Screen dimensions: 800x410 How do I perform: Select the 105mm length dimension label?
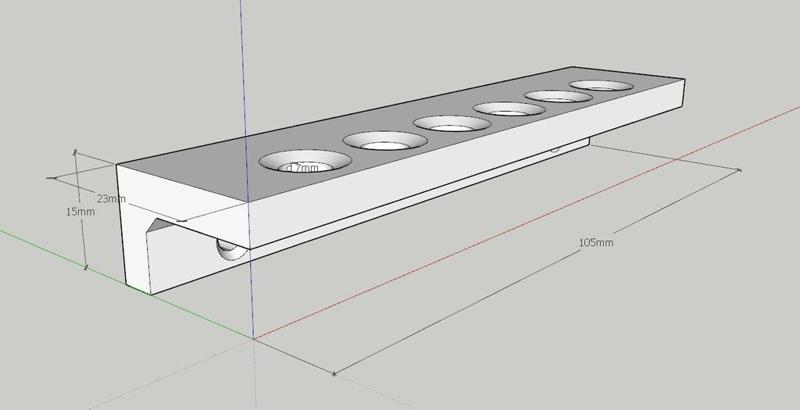pos(596,243)
